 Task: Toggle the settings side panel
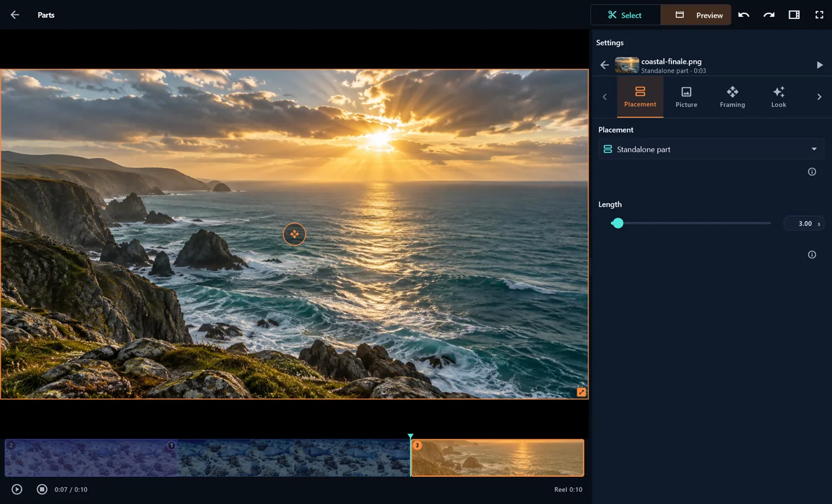[x=794, y=15]
